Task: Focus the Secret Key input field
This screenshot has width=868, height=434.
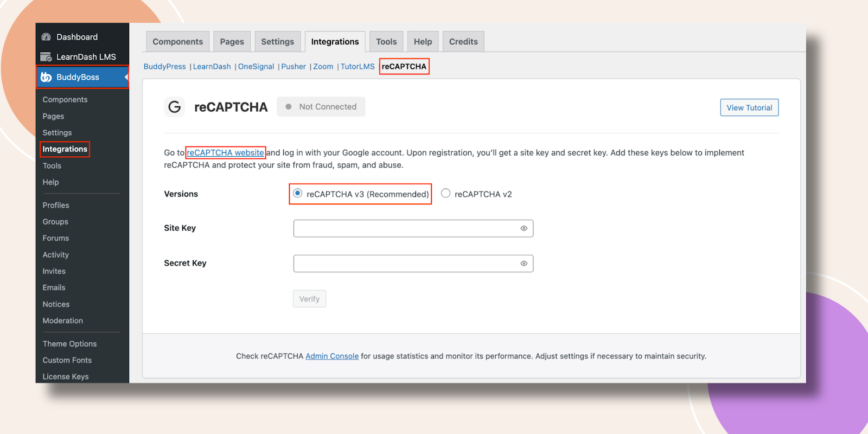Action: [404, 264]
